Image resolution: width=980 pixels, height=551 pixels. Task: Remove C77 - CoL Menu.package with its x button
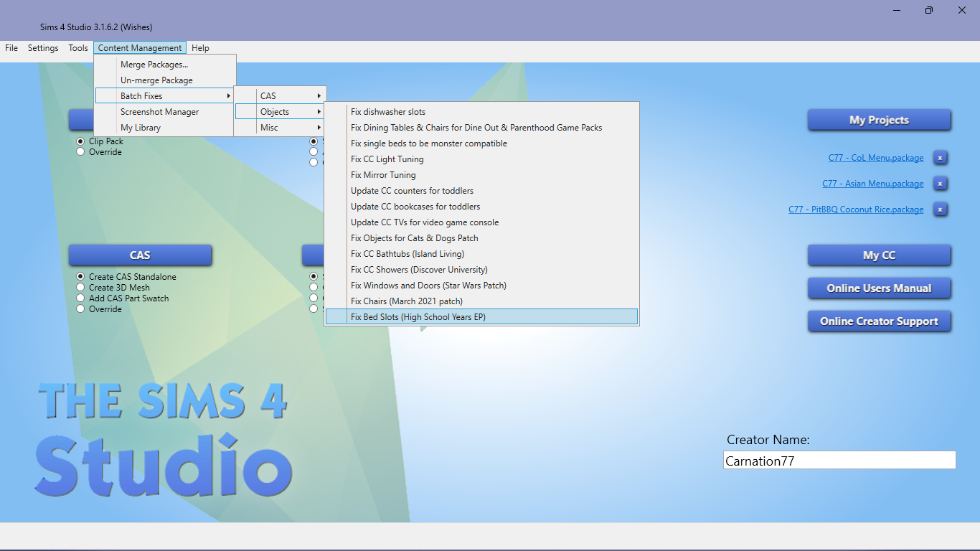941,158
